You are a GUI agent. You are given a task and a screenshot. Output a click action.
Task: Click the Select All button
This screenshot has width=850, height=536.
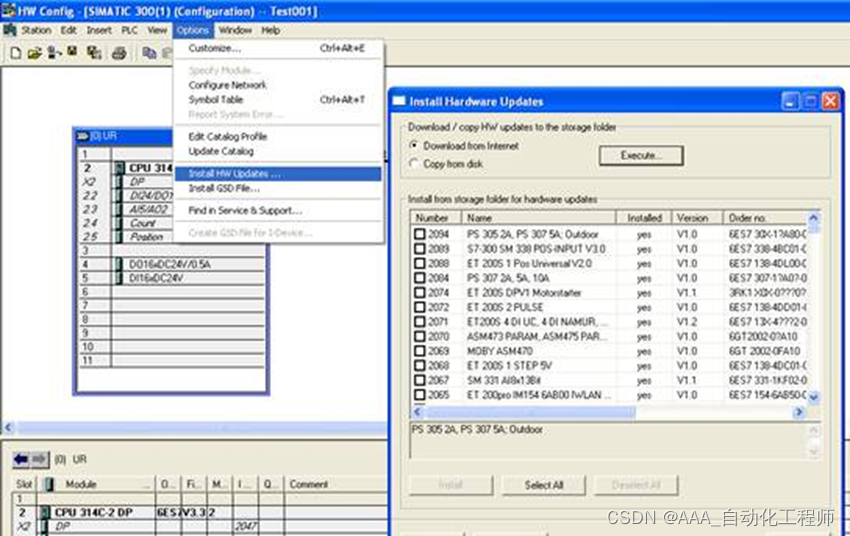pyautogui.click(x=544, y=485)
